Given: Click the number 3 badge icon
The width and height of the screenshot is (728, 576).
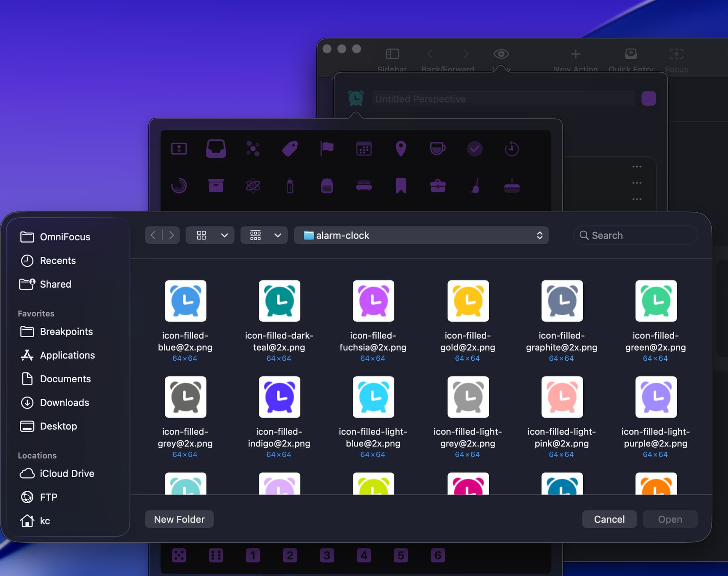Looking at the screenshot, I should pyautogui.click(x=326, y=556).
